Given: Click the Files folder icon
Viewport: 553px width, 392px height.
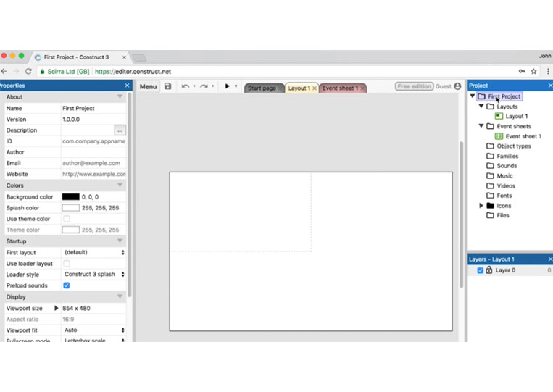Looking at the screenshot, I should point(490,215).
